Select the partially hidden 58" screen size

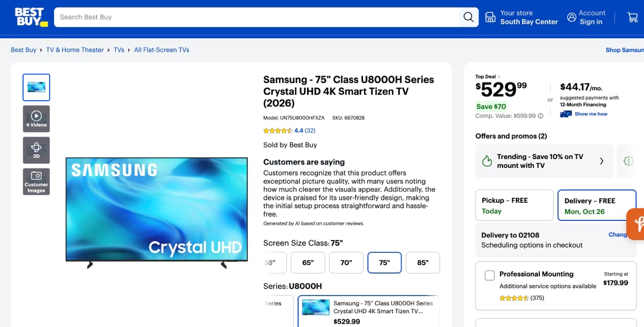(275, 262)
